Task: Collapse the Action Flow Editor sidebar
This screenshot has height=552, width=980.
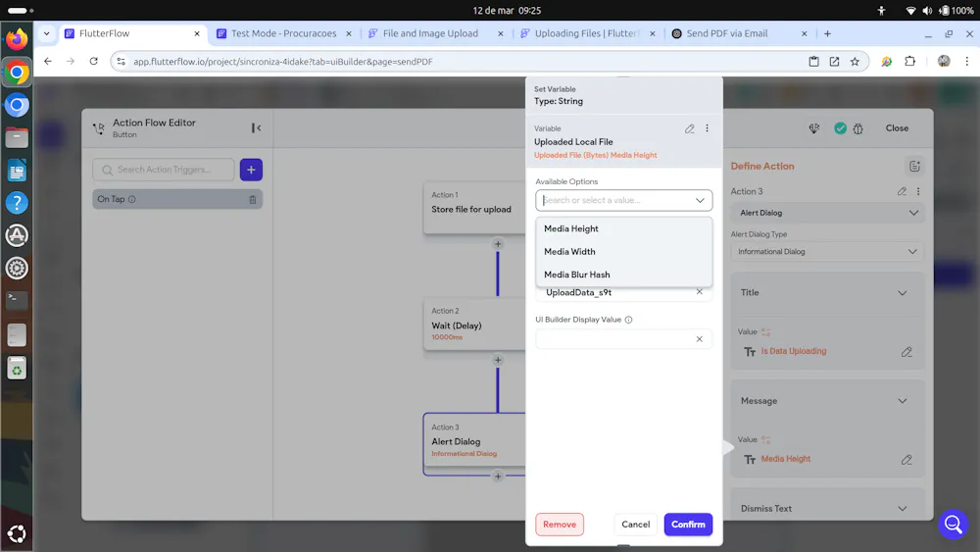Action: click(256, 128)
